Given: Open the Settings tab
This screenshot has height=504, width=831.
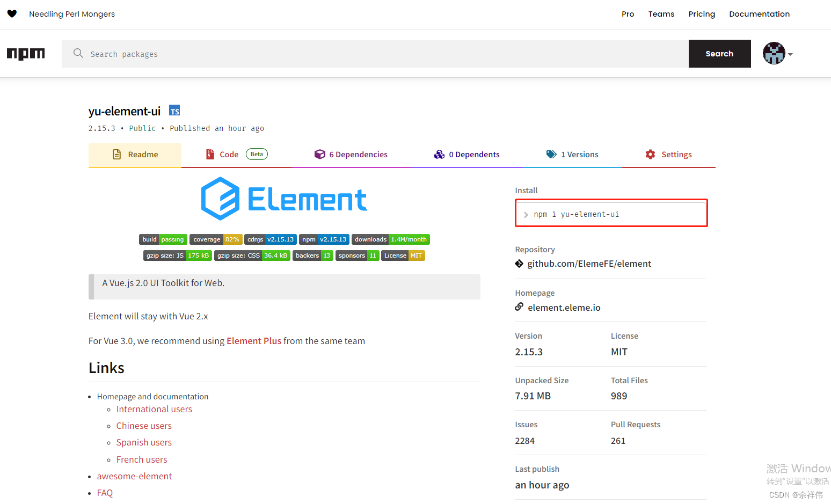Looking at the screenshot, I should pyautogui.click(x=668, y=155).
